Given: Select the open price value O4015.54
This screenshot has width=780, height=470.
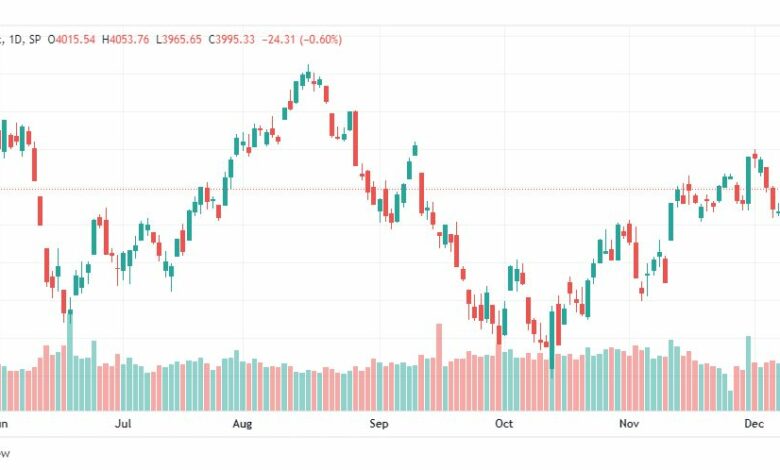Looking at the screenshot, I should (x=71, y=39).
